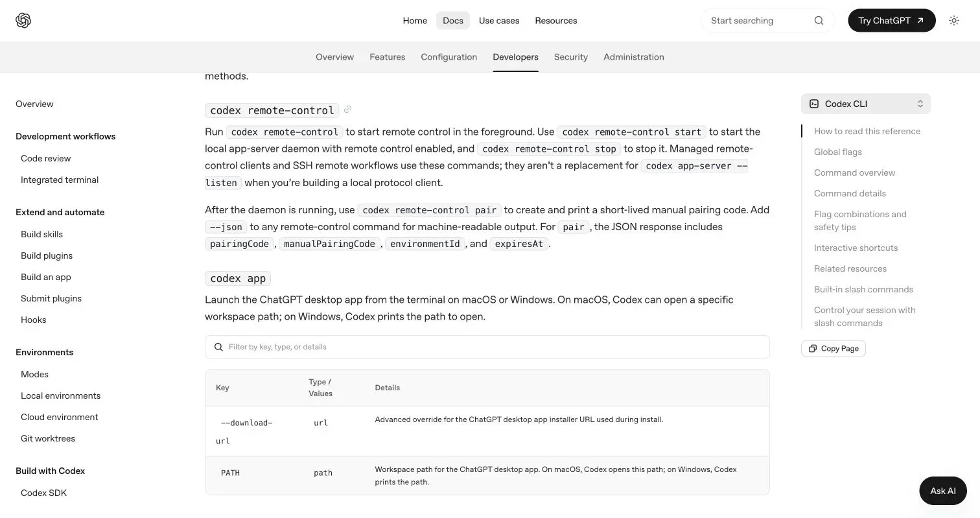Click the magnifier icon in the table filter
Viewport: 980px width, 518px height.
218,347
